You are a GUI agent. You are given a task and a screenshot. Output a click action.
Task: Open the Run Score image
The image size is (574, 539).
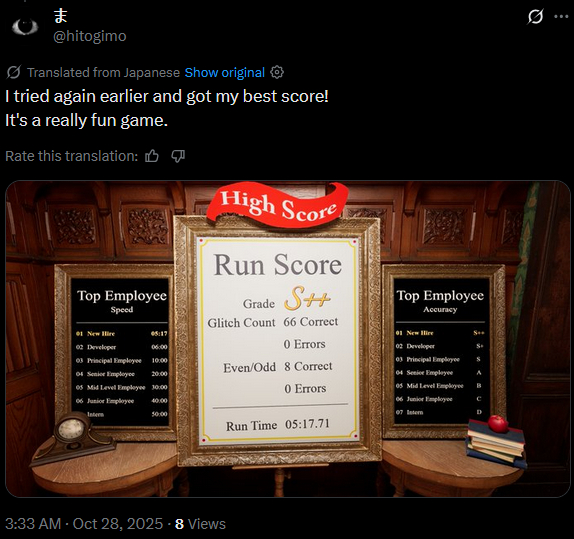tap(288, 339)
